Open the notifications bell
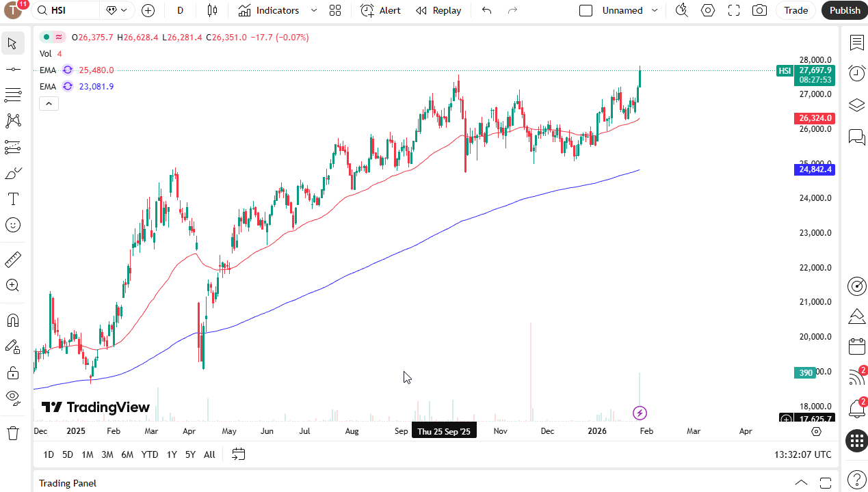The width and height of the screenshot is (868, 492). point(856,409)
